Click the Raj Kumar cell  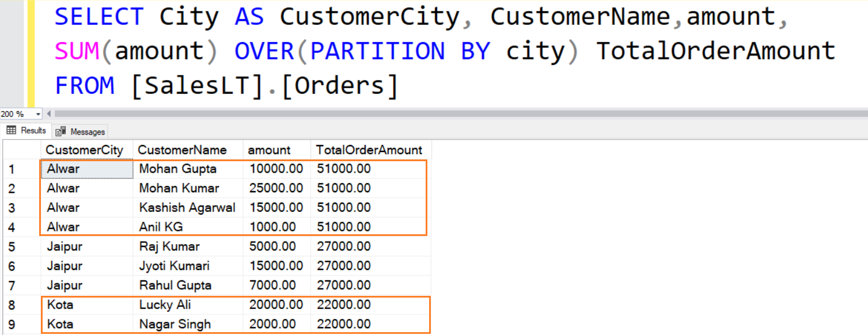(x=188, y=247)
